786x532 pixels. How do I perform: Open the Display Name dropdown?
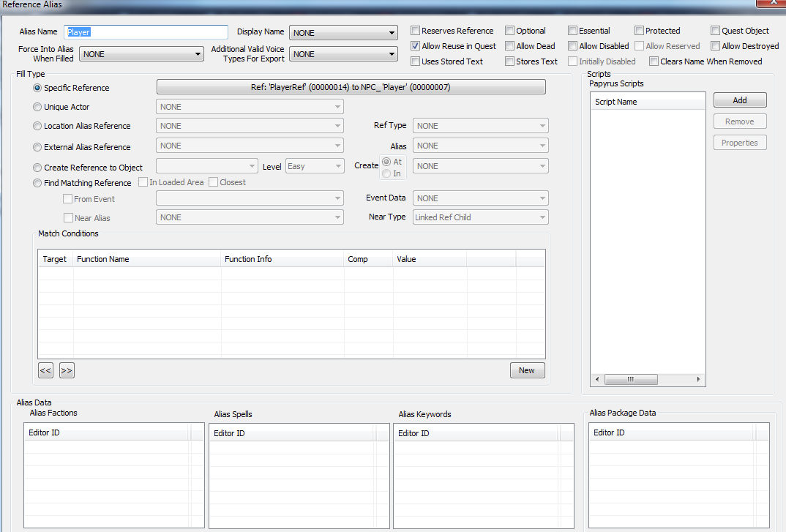[x=343, y=33]
